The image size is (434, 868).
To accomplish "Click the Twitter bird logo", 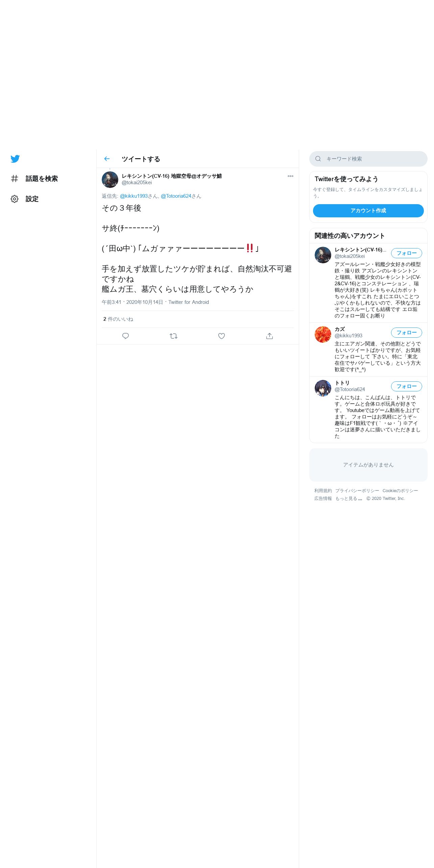I will 15,159.
